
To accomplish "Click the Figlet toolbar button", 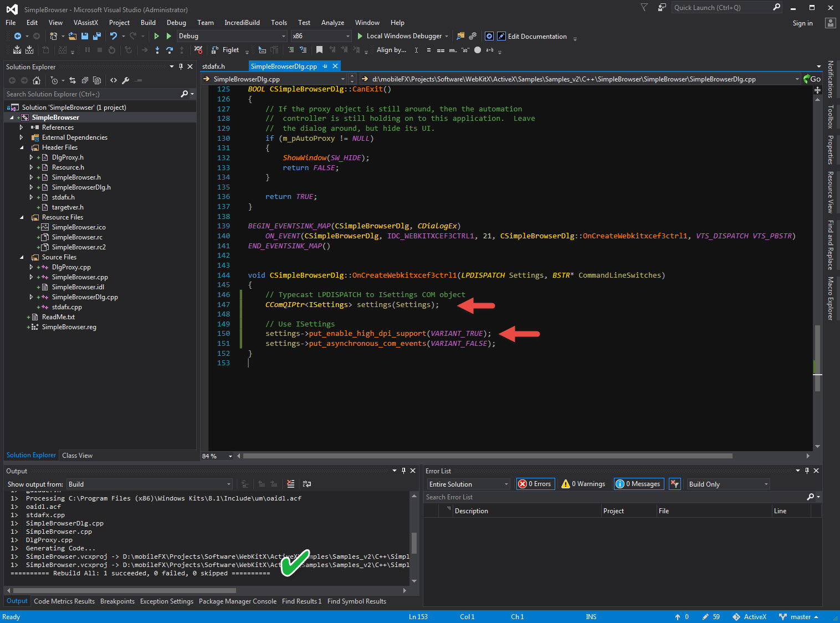I will pyautogui.click(x=226, y=50).
